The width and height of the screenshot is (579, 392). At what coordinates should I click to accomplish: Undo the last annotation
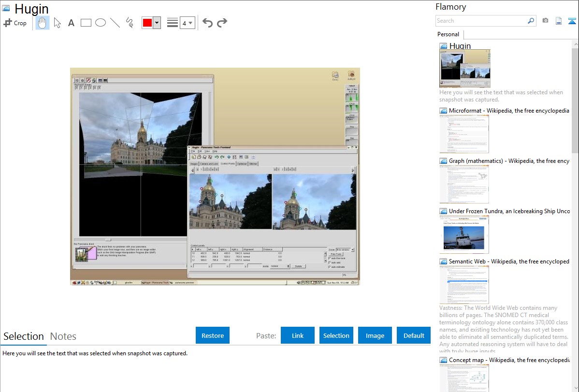tap(207, 23)
